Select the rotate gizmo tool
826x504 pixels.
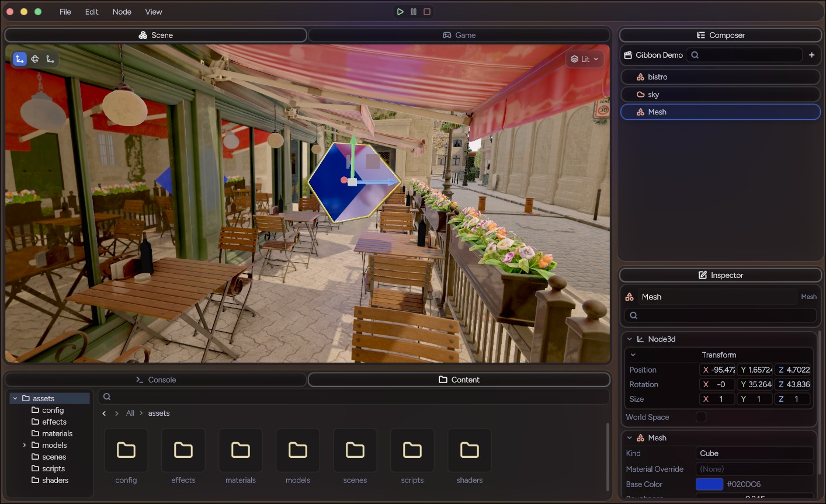35,59
